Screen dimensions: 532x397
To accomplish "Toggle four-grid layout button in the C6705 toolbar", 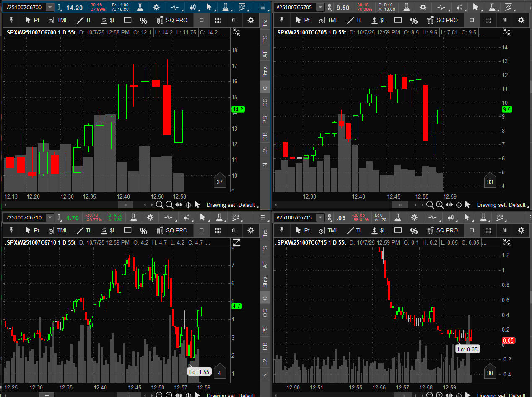I will point(488,20).
